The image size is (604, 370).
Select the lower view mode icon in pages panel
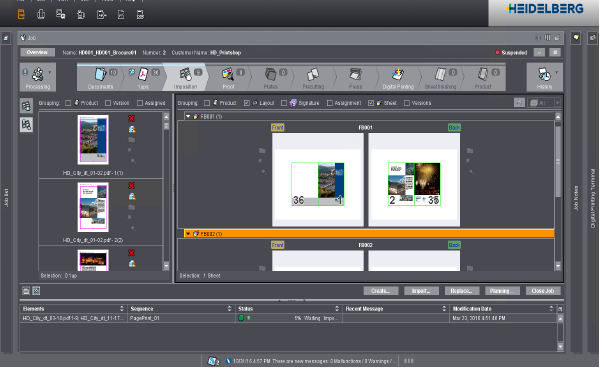[26, 125]
